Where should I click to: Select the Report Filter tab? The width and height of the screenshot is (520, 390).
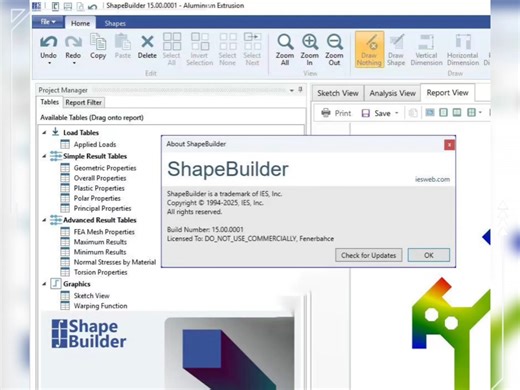[84, 102]
